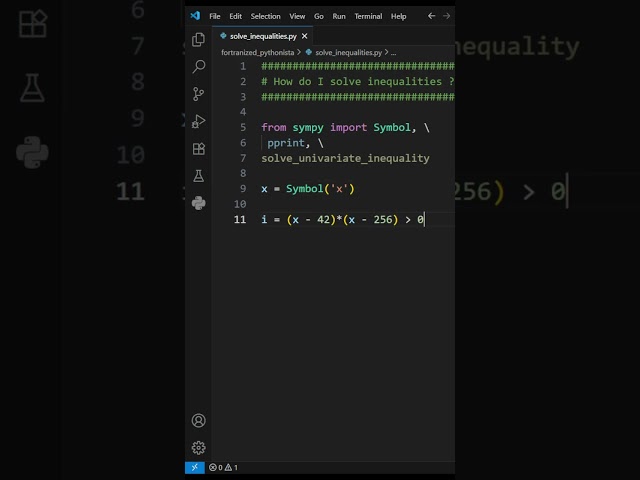Expand the breadcrumb ellipsis symbol item

click(x=393, y=53)
